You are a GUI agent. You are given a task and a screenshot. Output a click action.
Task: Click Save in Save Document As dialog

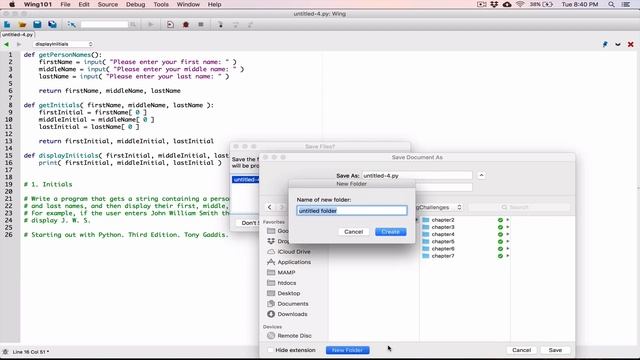(x=555, y=350)
